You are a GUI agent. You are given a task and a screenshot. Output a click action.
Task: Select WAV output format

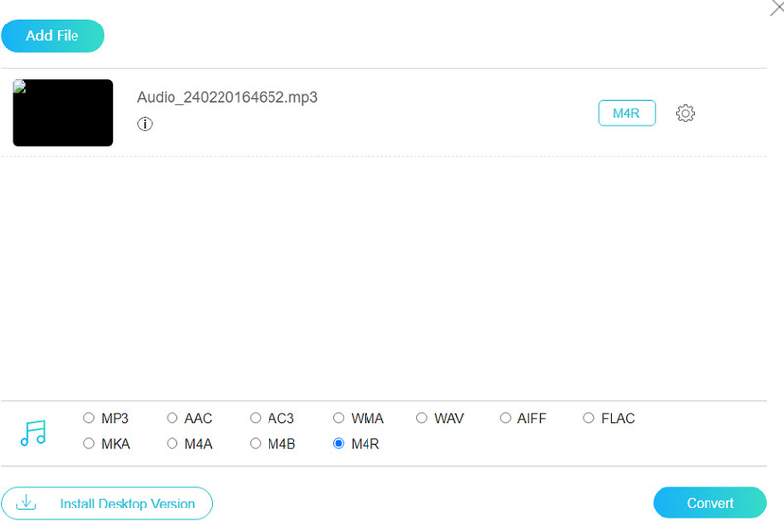(422, 418)
